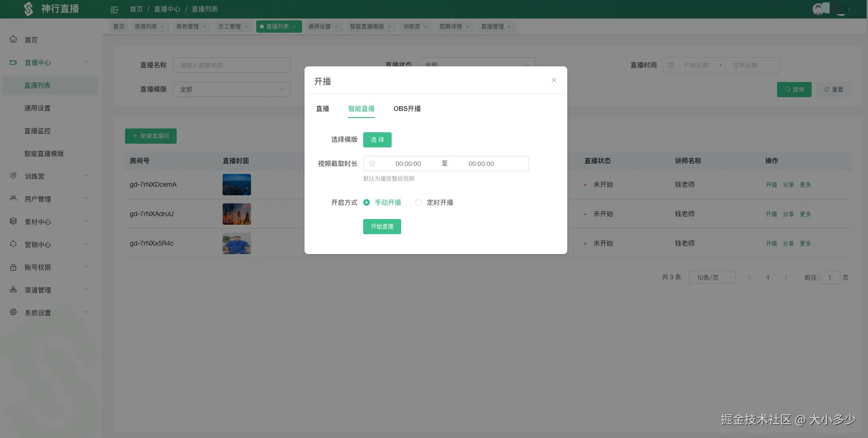Expand the 用户管理 sidebar menu chevron
This screenshot has width=868, height=438.
86,199
